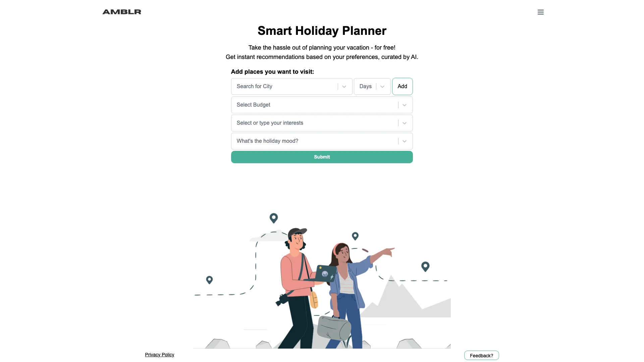Image resolution: width=644 pixels, height=362 pixels.
Task: Click the traveler illustration camera icon
Action: click(280, 301)
